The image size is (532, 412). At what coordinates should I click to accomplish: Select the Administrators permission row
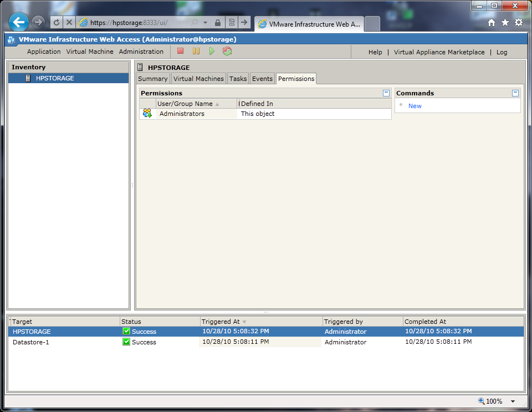[265, 114]
